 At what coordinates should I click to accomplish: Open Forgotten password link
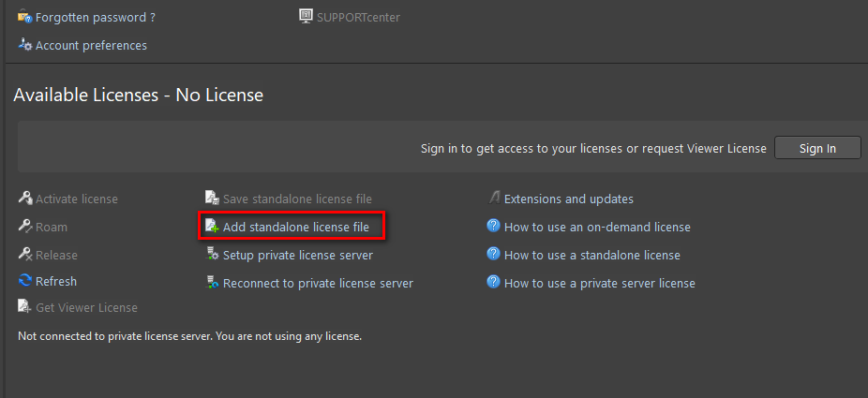[x=95, y=17]
